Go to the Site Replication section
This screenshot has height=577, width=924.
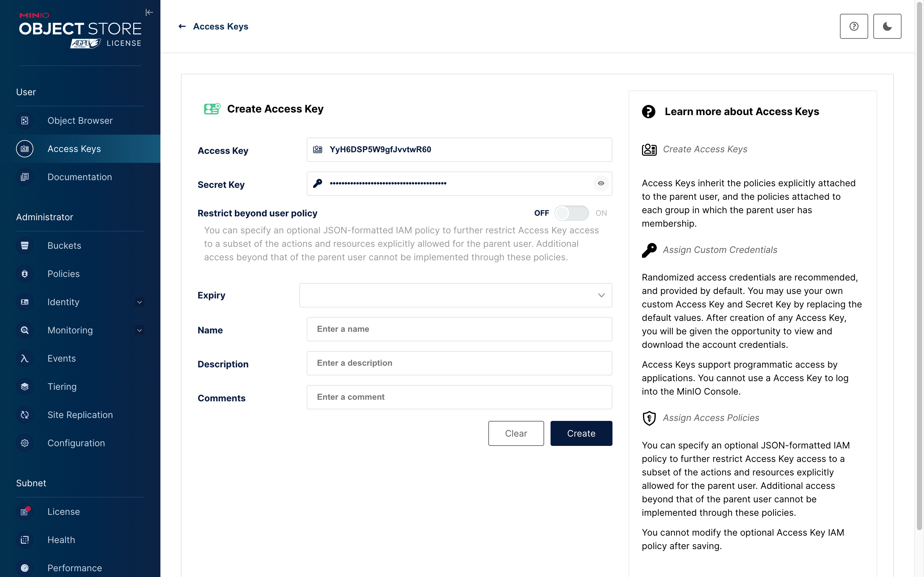click(80, 415)
